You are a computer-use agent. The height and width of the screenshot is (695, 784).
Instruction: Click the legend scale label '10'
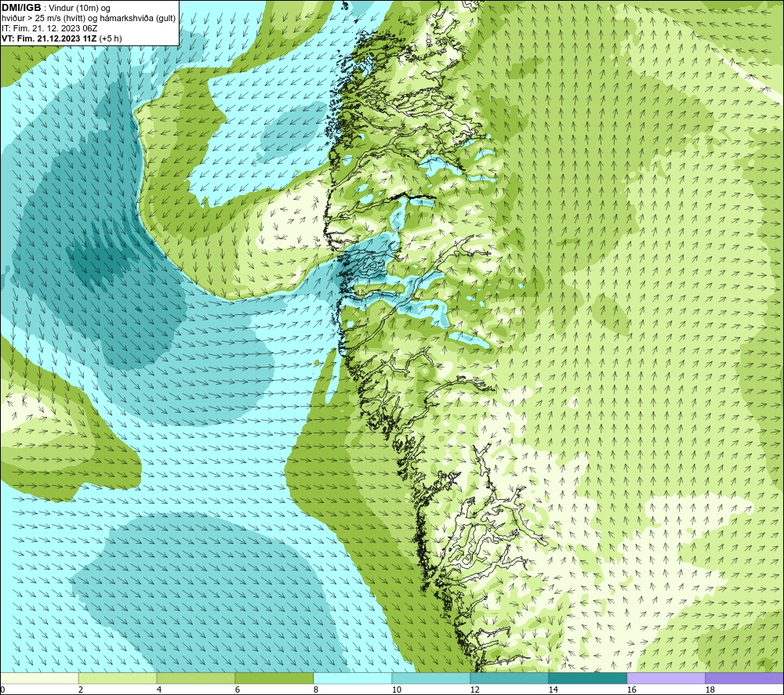(397, 690)
